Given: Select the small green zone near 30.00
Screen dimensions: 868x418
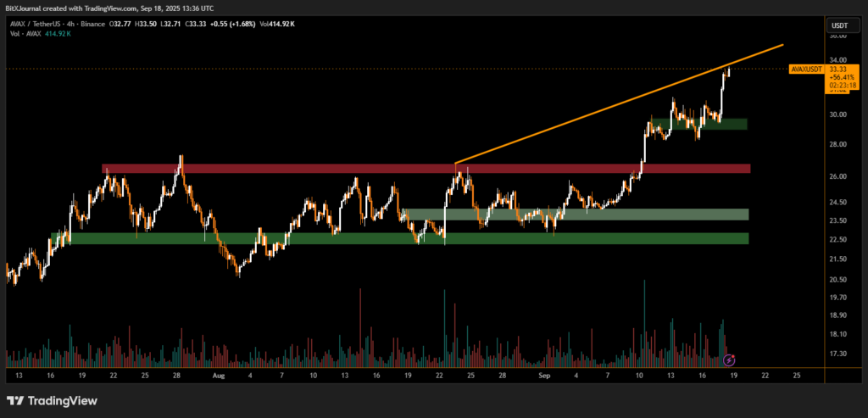Looking at the screenshot, I should [x=699, y=124].
